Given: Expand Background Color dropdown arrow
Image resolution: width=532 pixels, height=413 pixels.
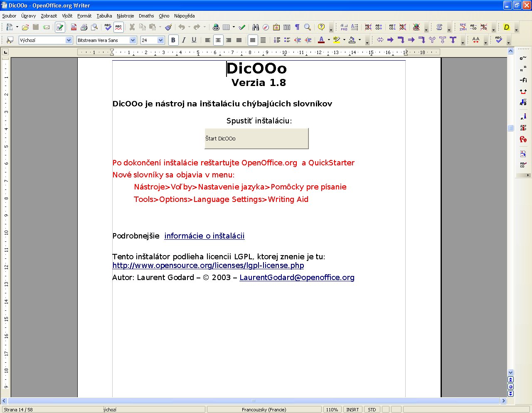Looking at the screenshot, I should (360, 40).
